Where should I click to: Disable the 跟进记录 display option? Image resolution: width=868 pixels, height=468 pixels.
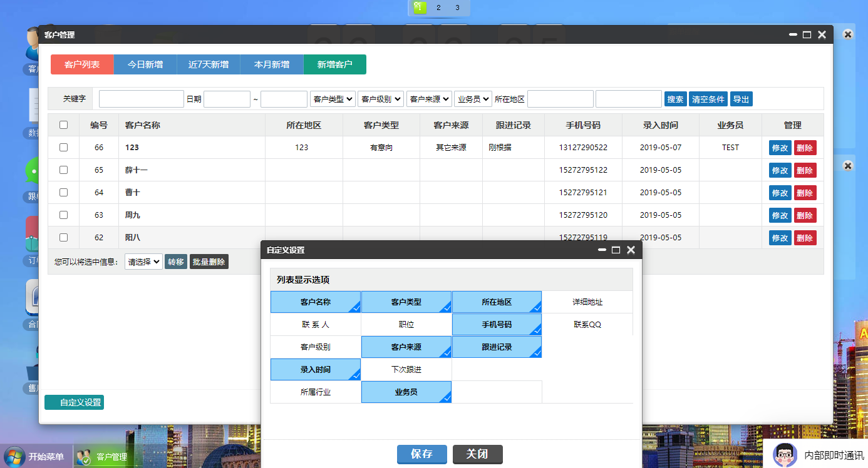(x=497, y=347)
